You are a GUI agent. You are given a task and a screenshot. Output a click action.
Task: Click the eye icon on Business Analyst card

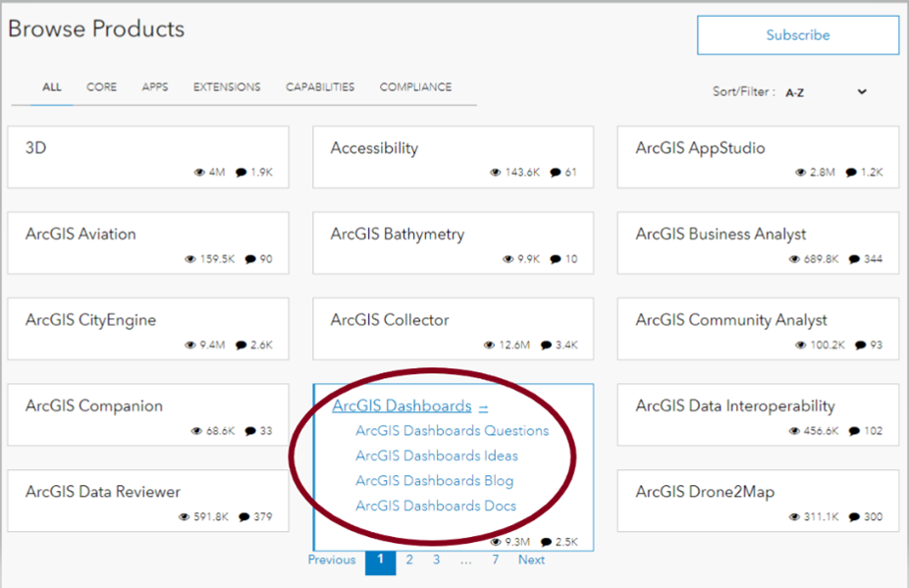point(794,259)
